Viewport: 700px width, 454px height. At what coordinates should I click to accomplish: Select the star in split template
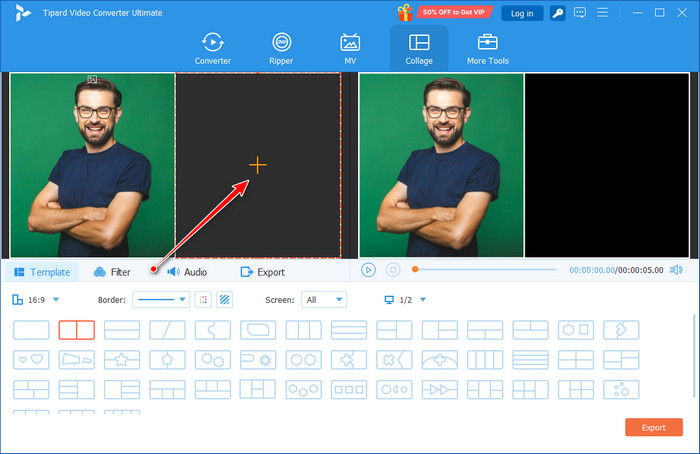point(122,359)
